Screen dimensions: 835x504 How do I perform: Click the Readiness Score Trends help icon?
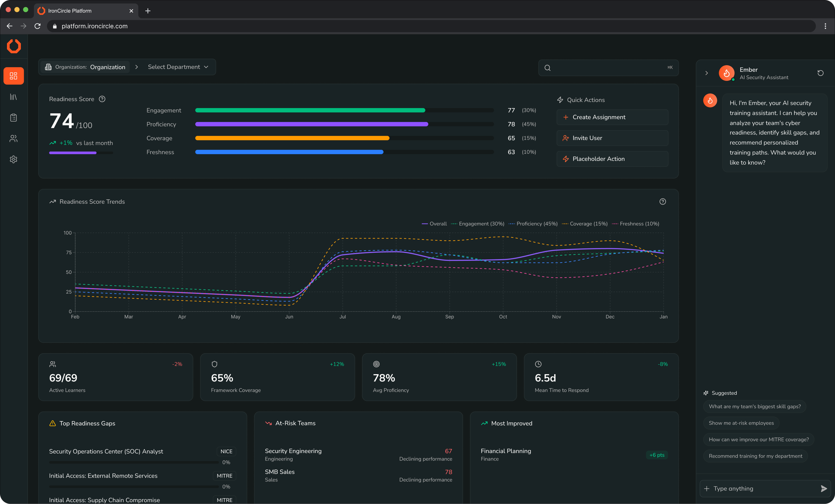[x=662, y=201]
